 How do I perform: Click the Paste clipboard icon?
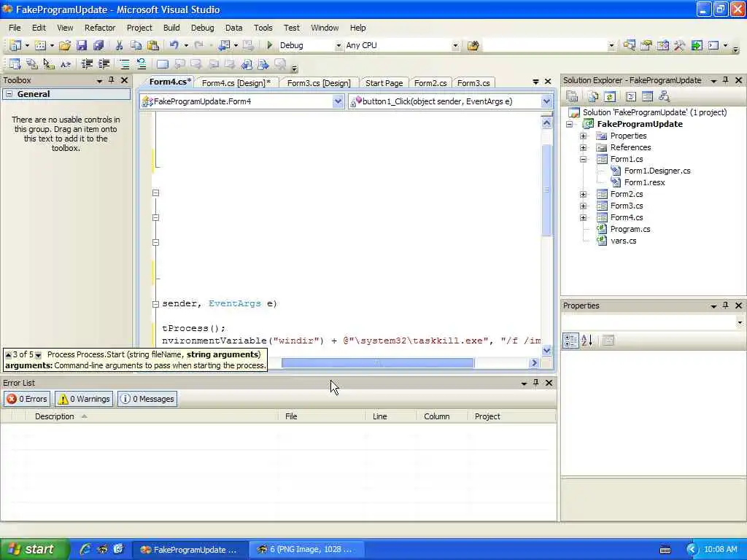pos(153,45)
